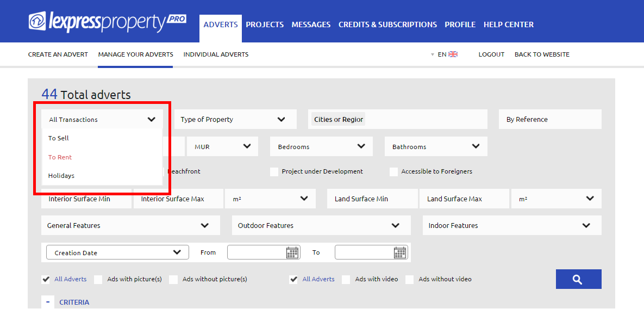Open the land surface m² unit dropdown
The width and height of the screenshot is (644, 321).
[x=556, y=199]
